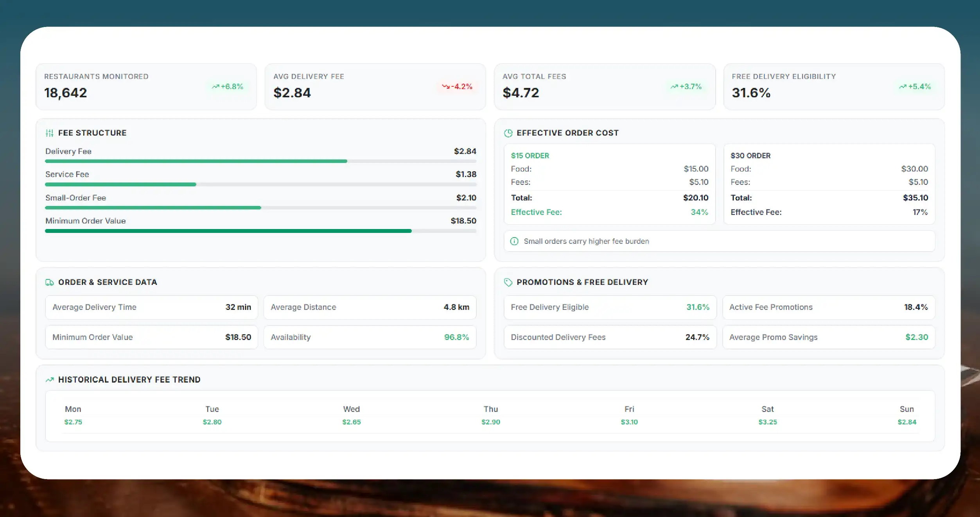This screenshot has width=980, height=517.
Task: Select the $15 ORDER heading
Action: [x=530, y=156]
